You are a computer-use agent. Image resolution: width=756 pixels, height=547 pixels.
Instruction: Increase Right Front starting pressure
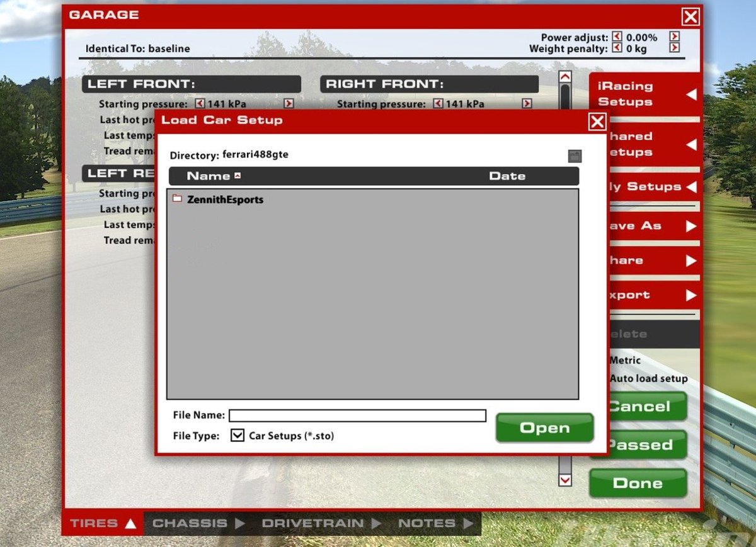pyautogui.click(x=527, y=104)
